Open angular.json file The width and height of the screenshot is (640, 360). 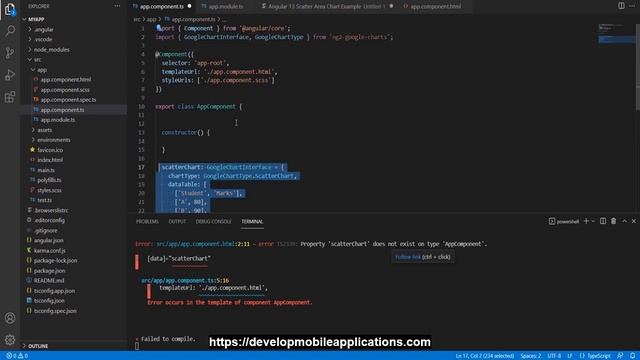pyautogui.click(x=49, y=240)
